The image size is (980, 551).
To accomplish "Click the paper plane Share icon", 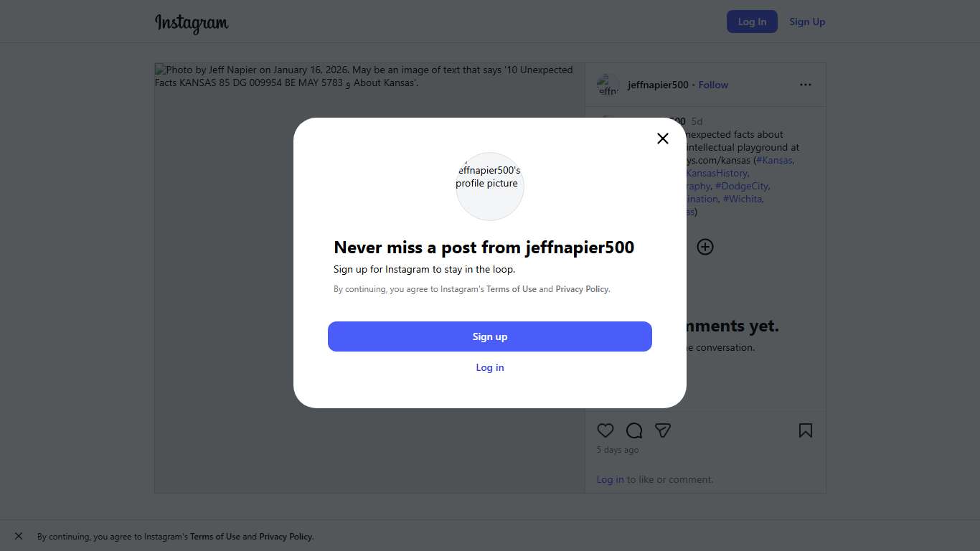I will coord(663,430).
